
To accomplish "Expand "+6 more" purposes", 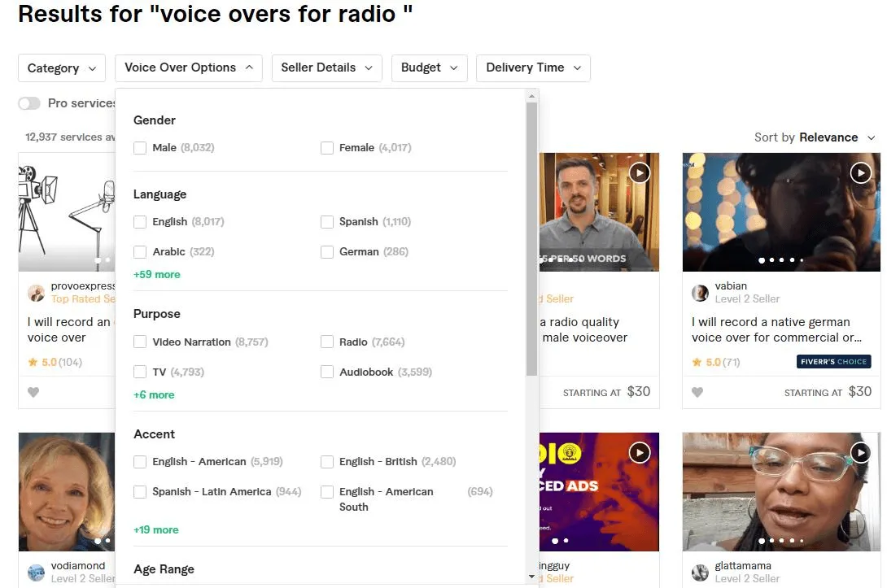I will pos(154,394).
